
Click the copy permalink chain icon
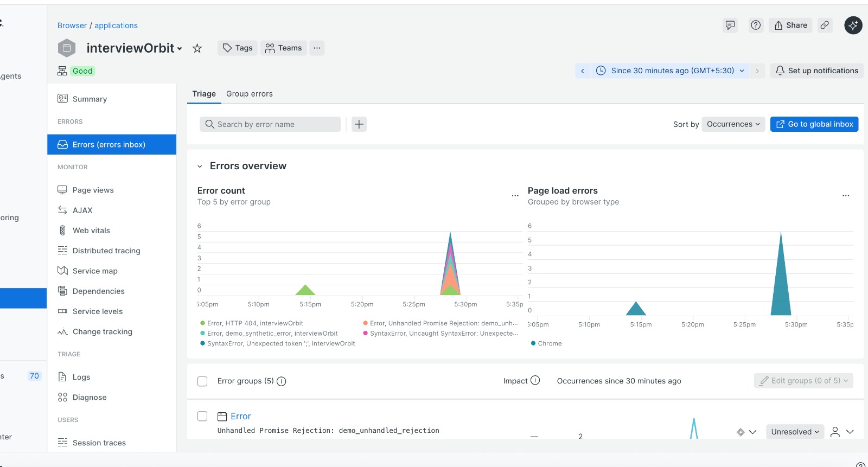click(825, 25)
